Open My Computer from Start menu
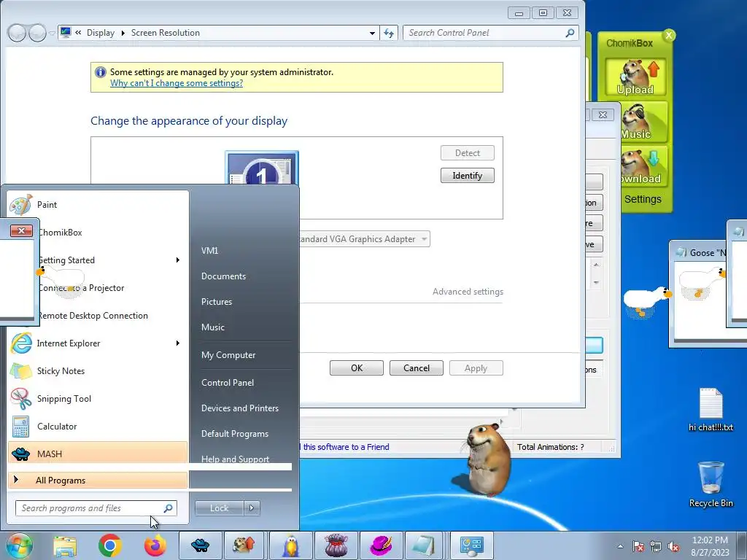Screen dimensions: 747x560 point(228,355)
